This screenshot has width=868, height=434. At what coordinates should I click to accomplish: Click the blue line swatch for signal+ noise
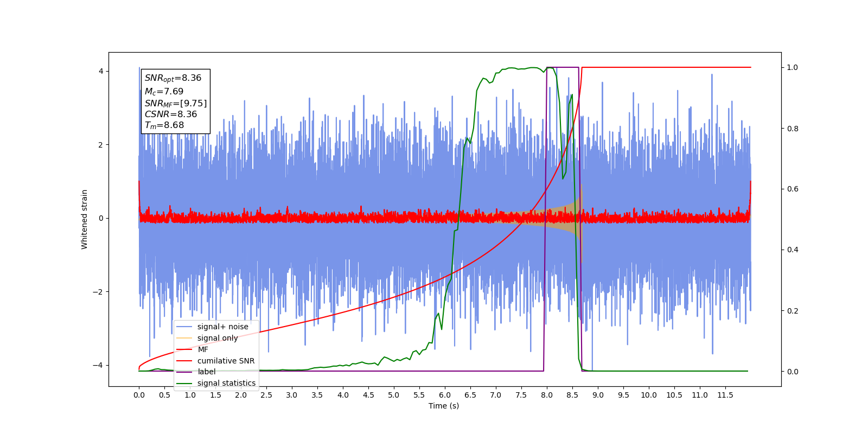pos(185,327)
